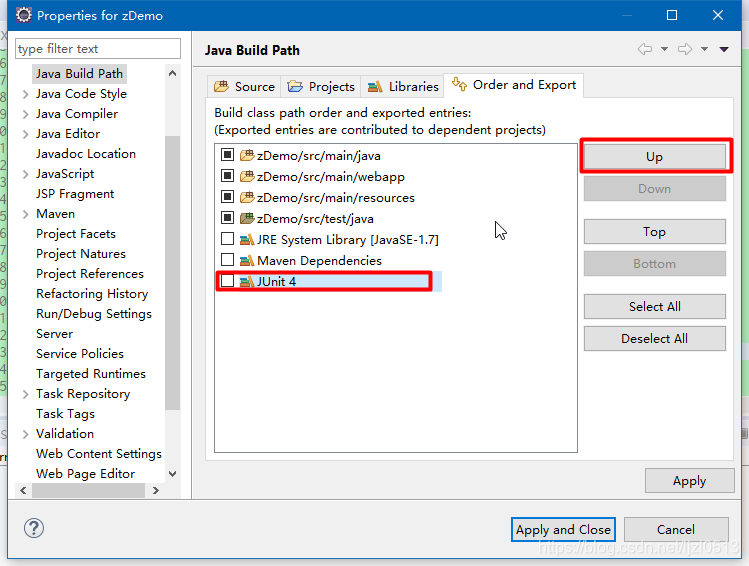Check the JUnit 4 export checkbox
The width and height of the screenshot is (749, 566).
click(227, 281)
